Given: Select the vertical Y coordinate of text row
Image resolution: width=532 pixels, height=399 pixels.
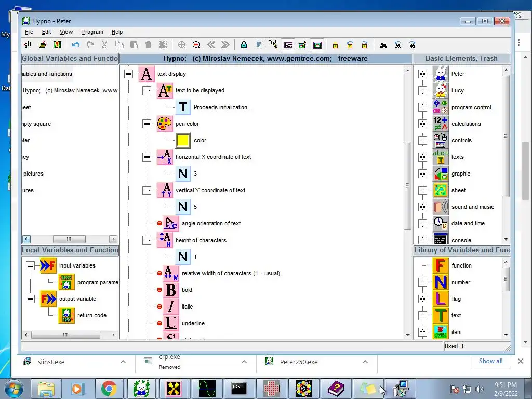Looking at the screenshot, I should tap(210, 190).
